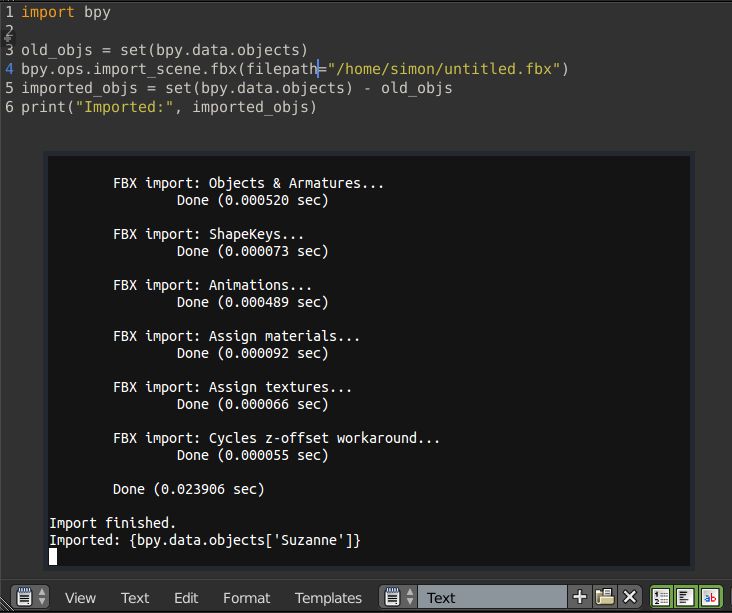732x613 pixels.
Task: Open the Templates menu
Action: pos(328,598)
